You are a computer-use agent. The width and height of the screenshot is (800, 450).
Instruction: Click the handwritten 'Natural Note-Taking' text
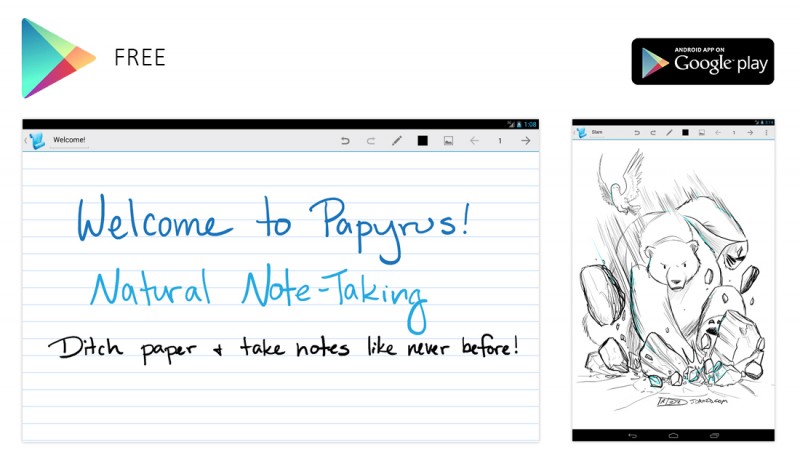click(x=258, y=298)
